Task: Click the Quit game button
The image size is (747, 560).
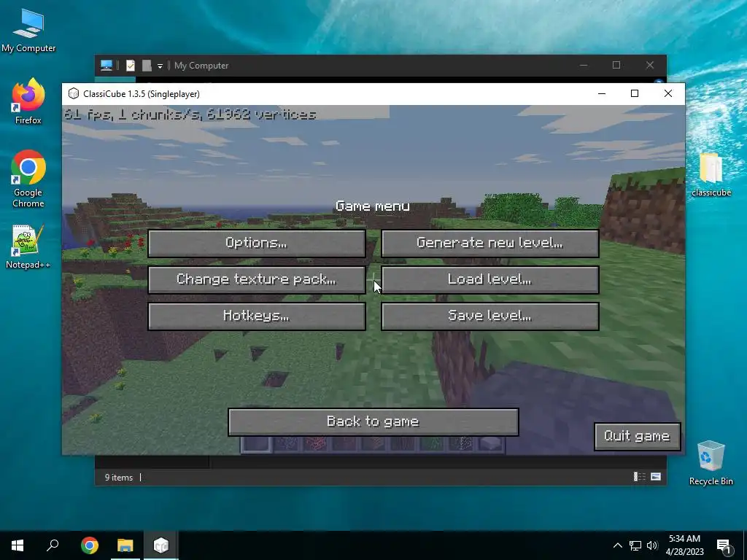Action: point(637,436)
